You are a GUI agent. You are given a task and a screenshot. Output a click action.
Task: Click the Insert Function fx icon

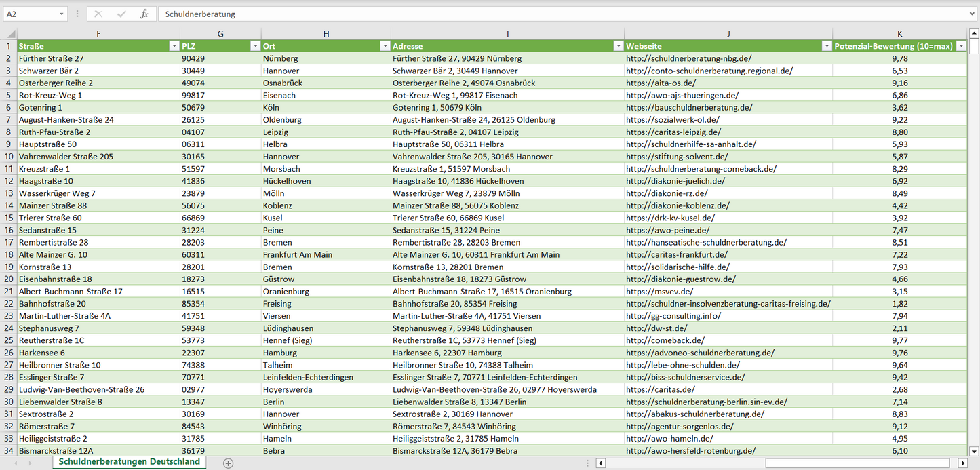coord(144,14)
